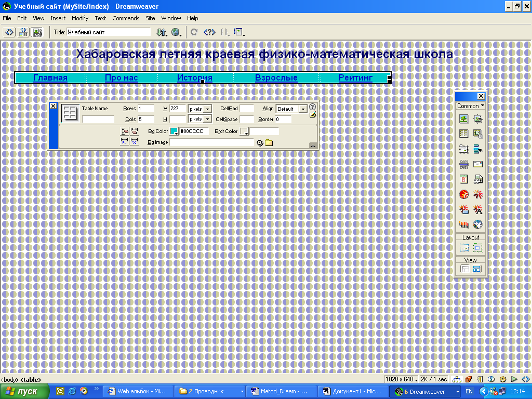Select the Draw Layout Table tool
532x399 pixels.
pyautogui.click(x=478, y=248)
